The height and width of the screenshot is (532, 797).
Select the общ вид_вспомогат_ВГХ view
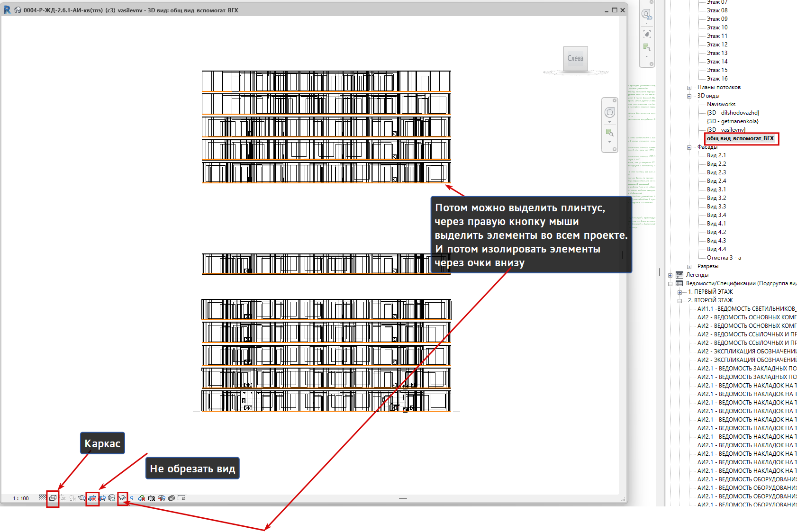pos(740,138)
